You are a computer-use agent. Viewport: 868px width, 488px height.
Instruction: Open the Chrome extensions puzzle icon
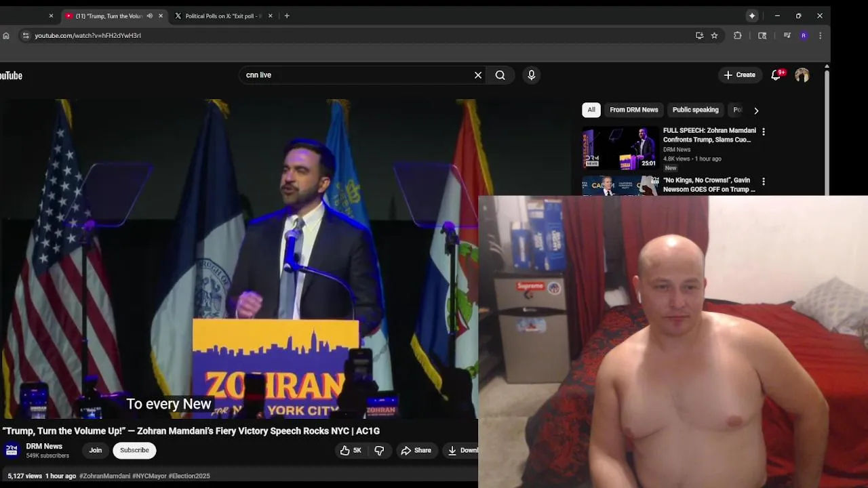(x=738, y=35)
